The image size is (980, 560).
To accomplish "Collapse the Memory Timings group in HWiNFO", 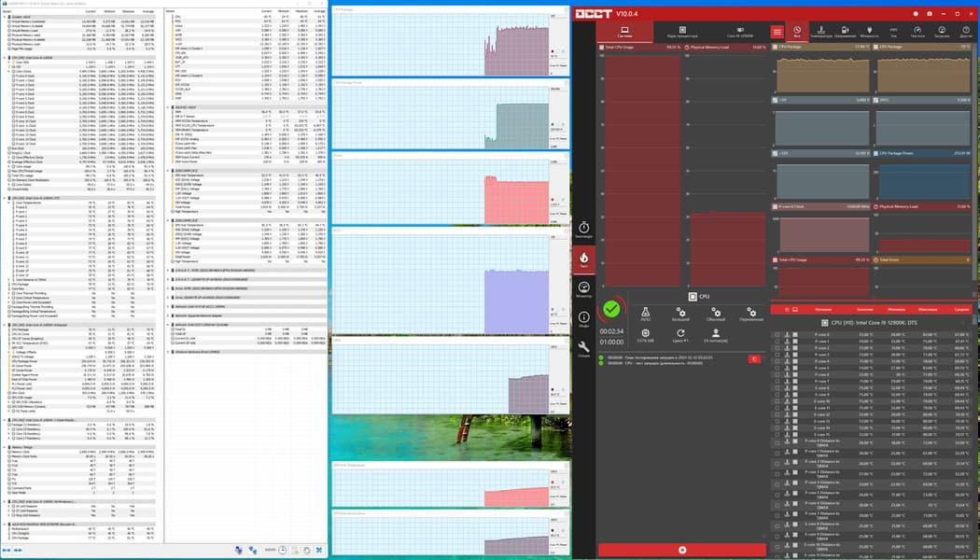I will point(5,447).
